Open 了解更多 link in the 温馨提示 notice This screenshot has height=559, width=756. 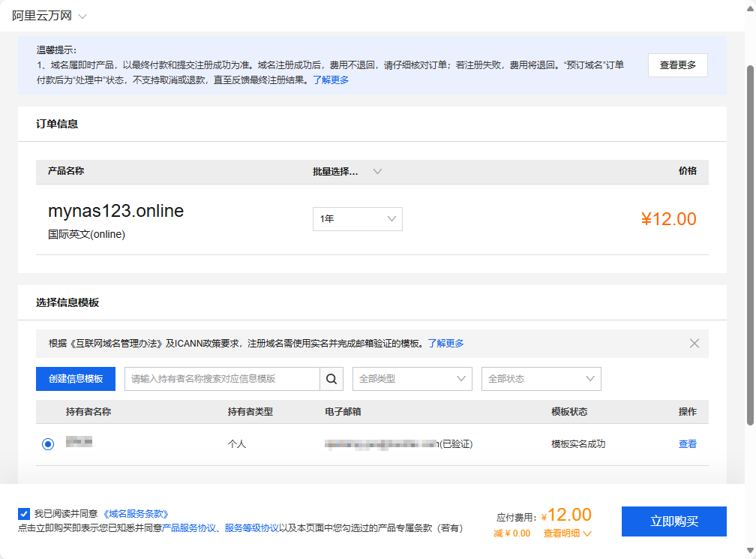[331, 80]
